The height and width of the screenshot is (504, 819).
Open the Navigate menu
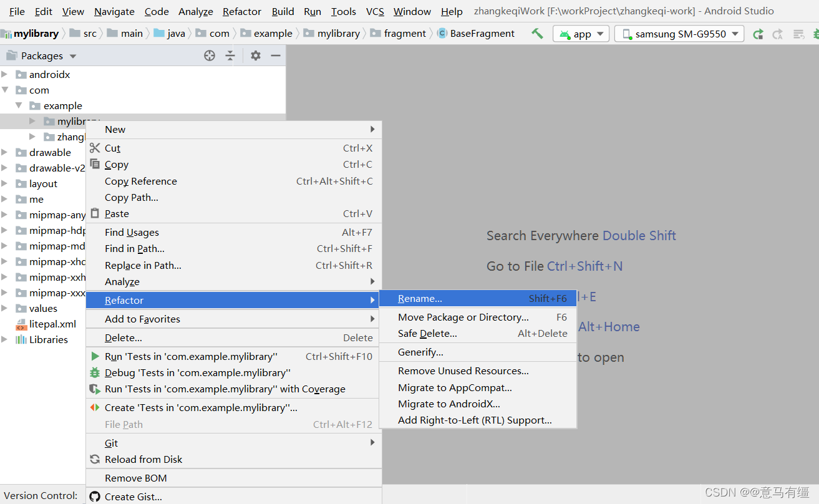point(114,11)
